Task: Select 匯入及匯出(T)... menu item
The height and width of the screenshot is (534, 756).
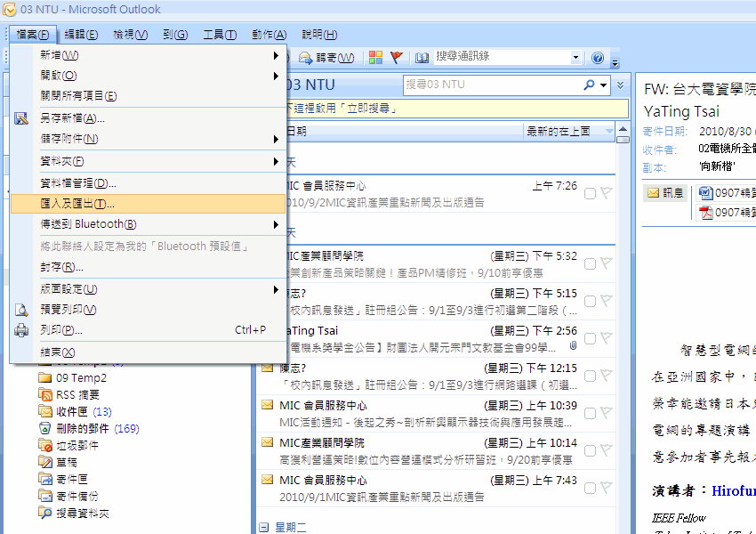Action: coord(148,204)
